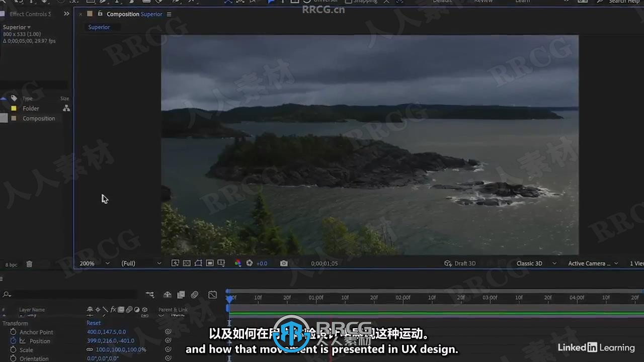644x362 pixels.
Task: Delete selected project items with trash icon
Action: point(29,264)
